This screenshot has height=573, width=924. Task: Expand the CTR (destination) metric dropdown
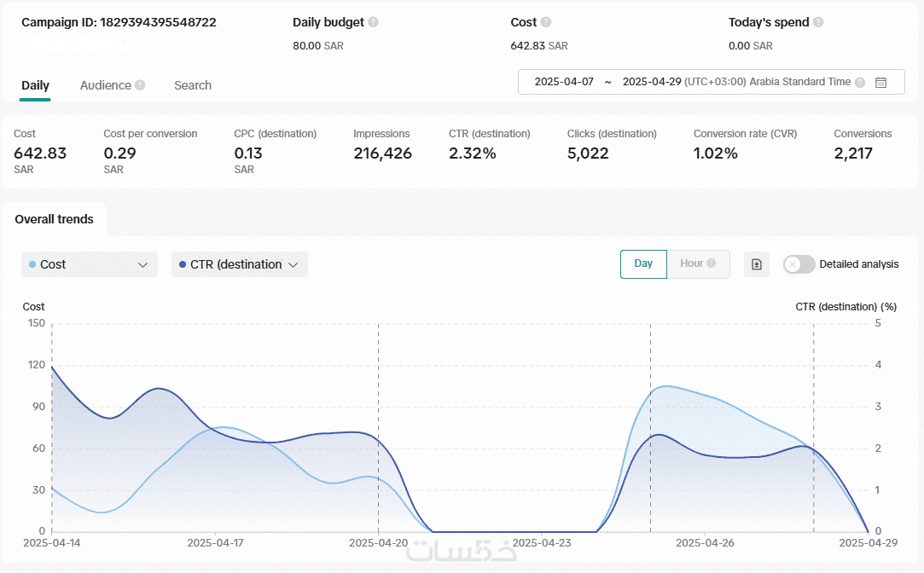coord(240,264)
